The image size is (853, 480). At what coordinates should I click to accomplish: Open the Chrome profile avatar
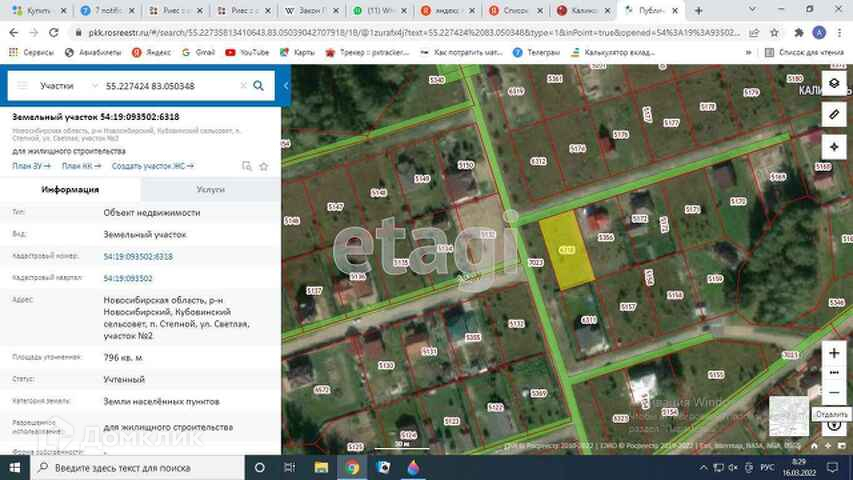819,33
